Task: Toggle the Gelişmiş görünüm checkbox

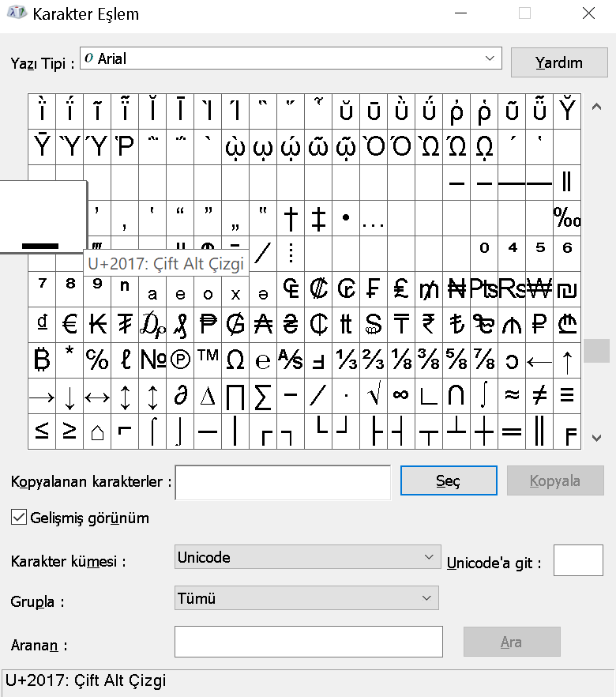Action: (x=19, y=518)
